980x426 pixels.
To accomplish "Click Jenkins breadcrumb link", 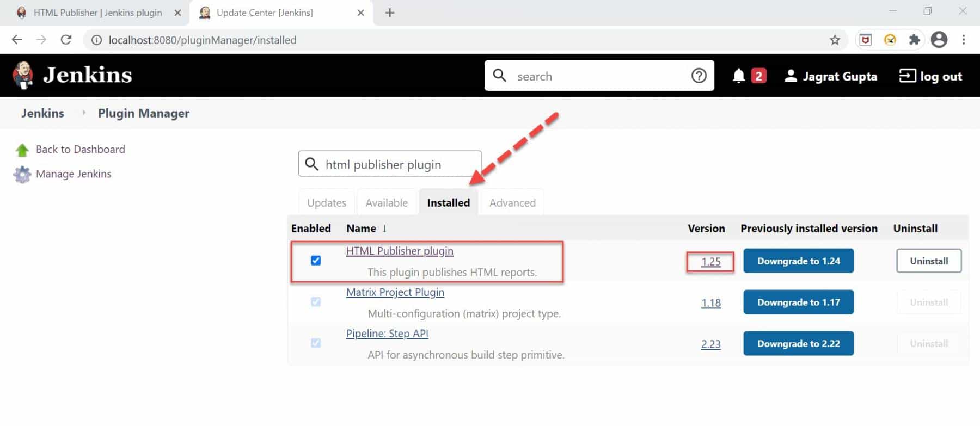I will (x=42, y=113).
